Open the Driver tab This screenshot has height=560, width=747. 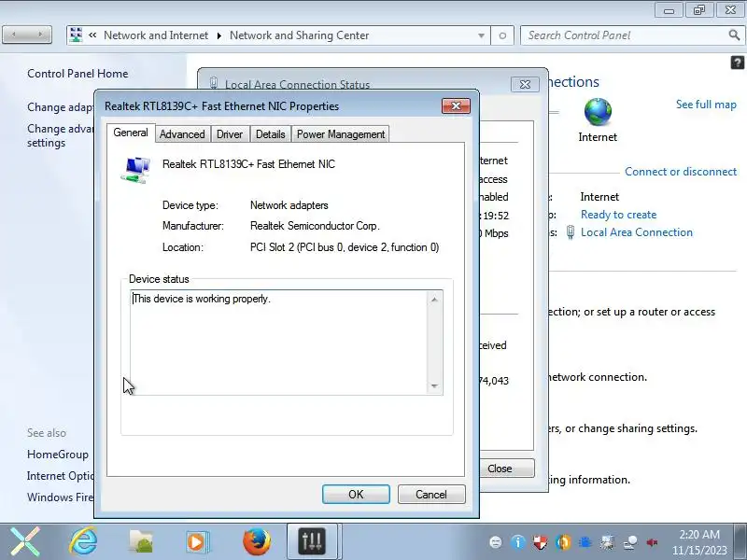[230, 134]
